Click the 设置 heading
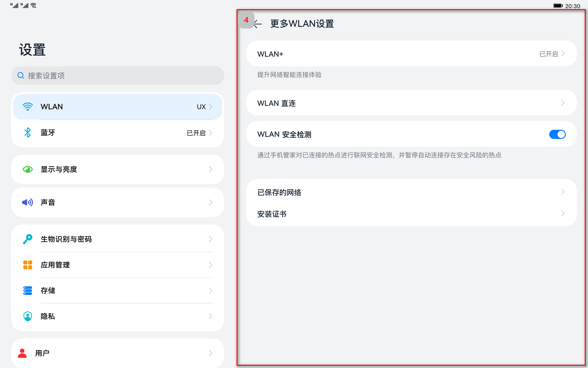 [x=32, y=50]
